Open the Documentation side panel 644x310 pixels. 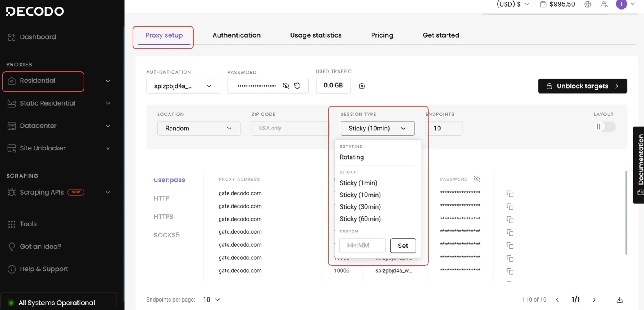click(x=639, y=165)
